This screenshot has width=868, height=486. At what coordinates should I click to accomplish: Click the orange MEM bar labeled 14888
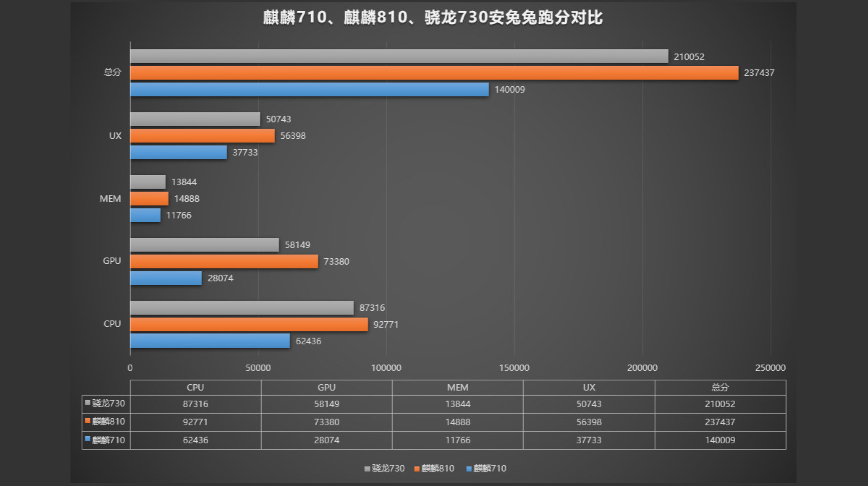coord(149,199)
